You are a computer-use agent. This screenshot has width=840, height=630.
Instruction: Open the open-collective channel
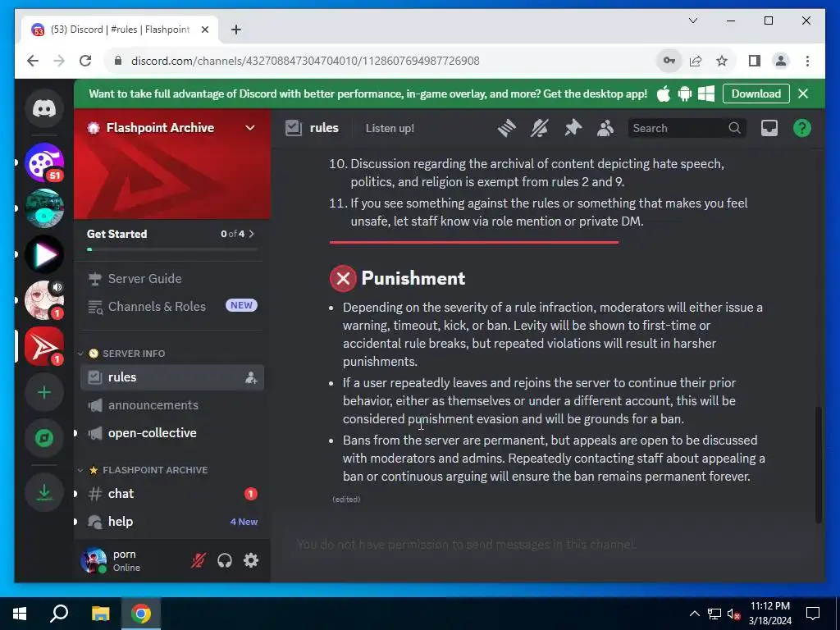click(x=171, y=433)
